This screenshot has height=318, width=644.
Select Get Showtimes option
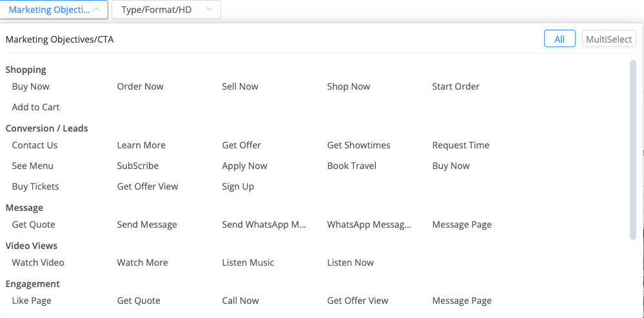pos(358,145)
